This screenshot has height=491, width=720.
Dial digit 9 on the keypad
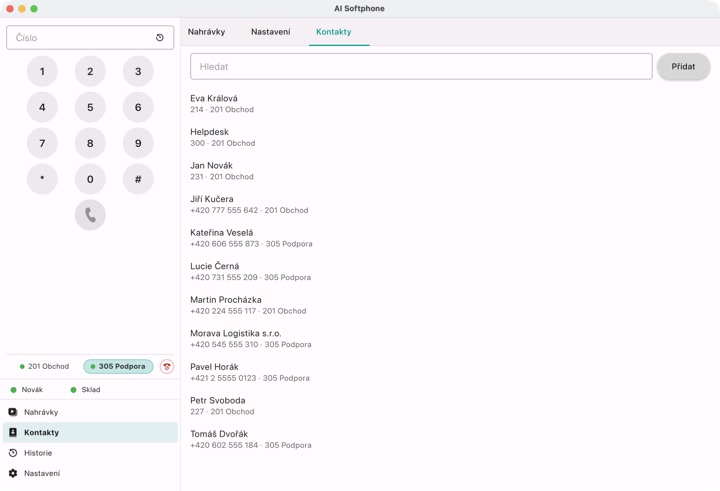point(138,143)
